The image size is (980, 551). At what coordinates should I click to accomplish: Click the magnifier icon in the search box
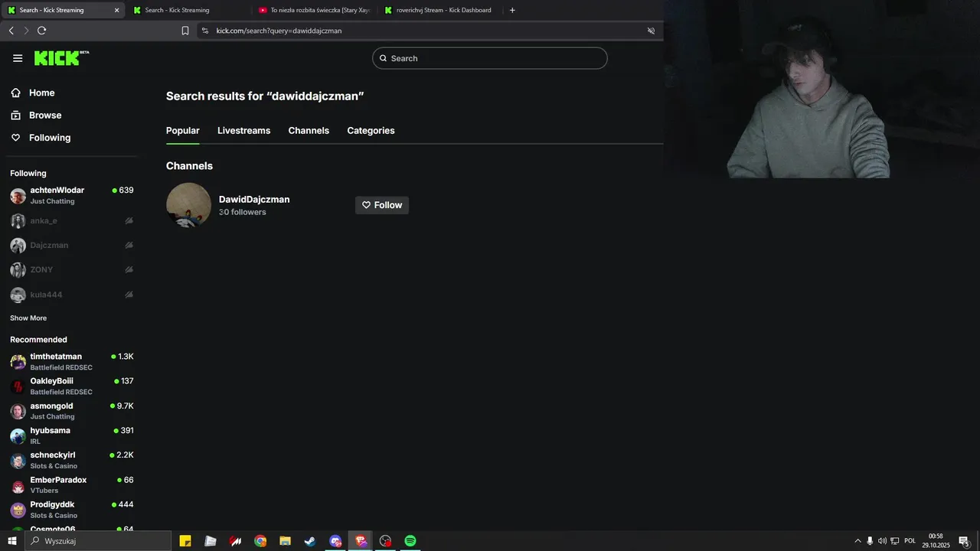pyautogui.click(x=384, y=58)
